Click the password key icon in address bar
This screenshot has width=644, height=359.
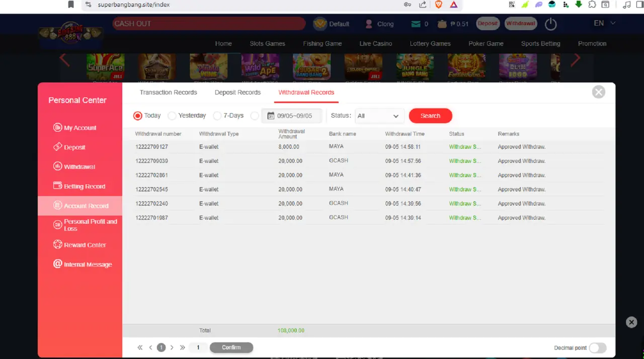407,5
